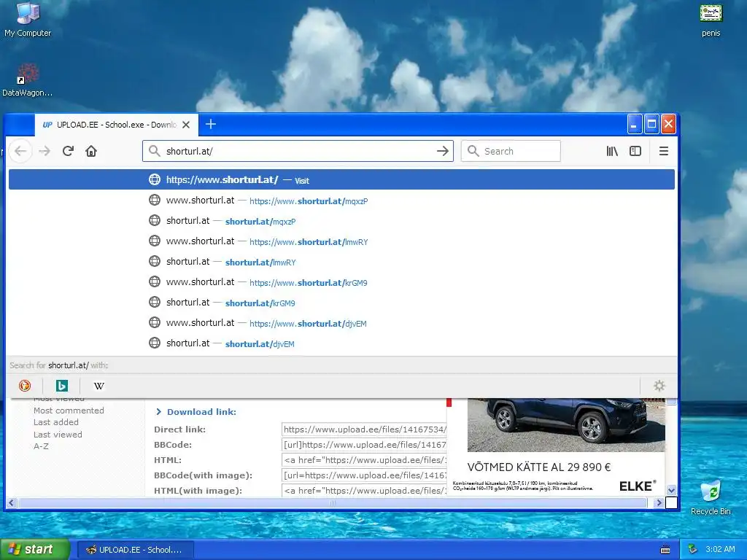
Task: Click the BBCode URL field
Action: pyautogui.click(x=365, y=445)
